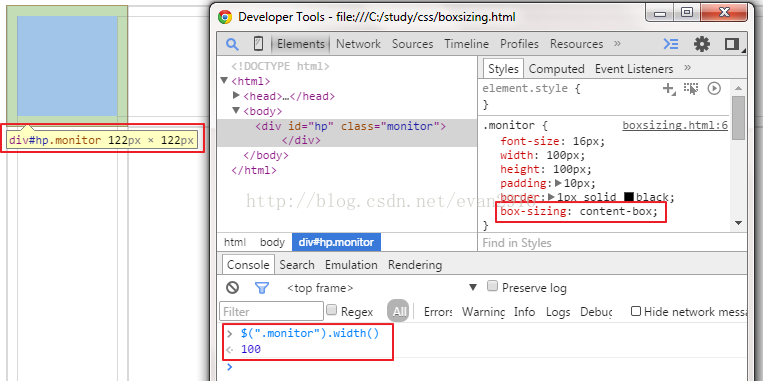Enable Regex filter checkbox
The height and width of the screenshot is (381, 763).
331,309
